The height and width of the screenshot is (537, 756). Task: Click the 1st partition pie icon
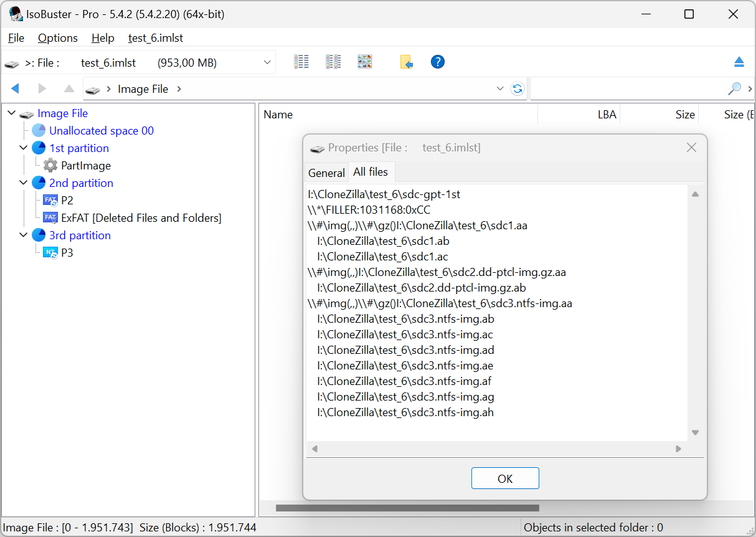pyautogui.click(x=39, y=148)
